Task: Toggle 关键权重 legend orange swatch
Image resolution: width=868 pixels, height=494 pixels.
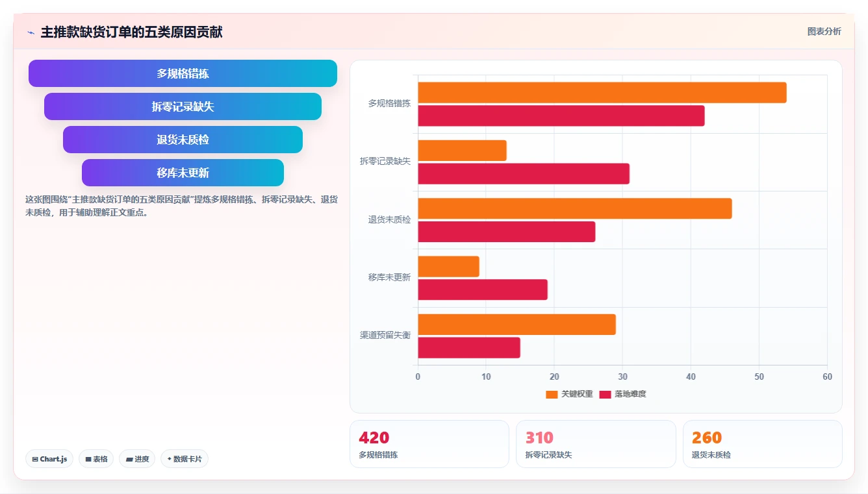Action: 552,394
